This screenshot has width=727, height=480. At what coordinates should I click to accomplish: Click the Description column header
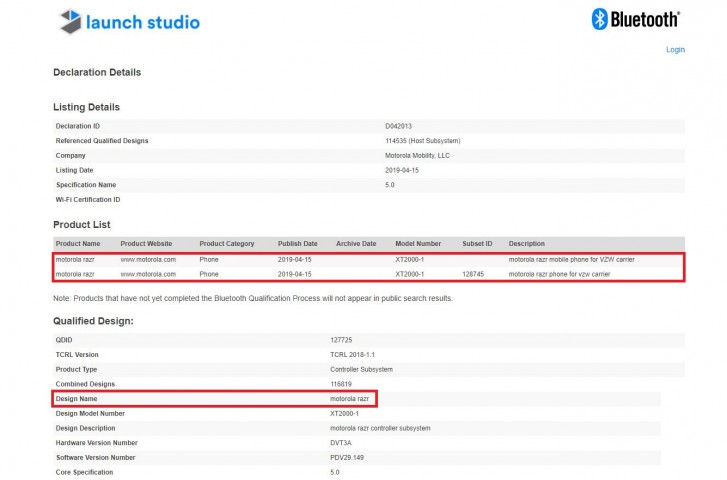527,243
